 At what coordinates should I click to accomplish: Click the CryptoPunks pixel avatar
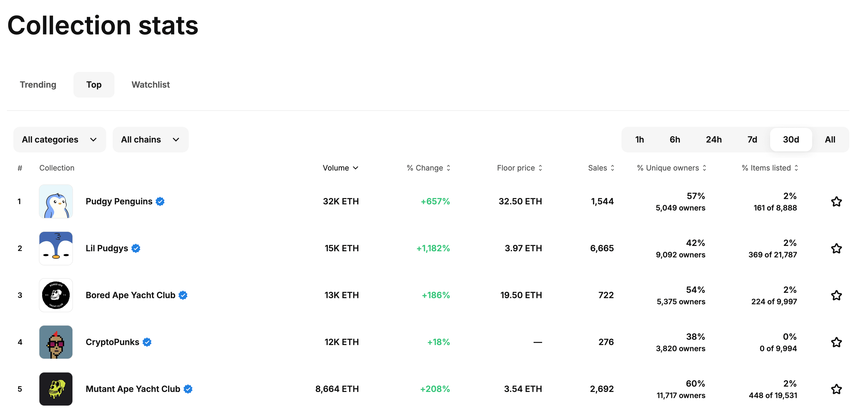[x=56, y=342]
